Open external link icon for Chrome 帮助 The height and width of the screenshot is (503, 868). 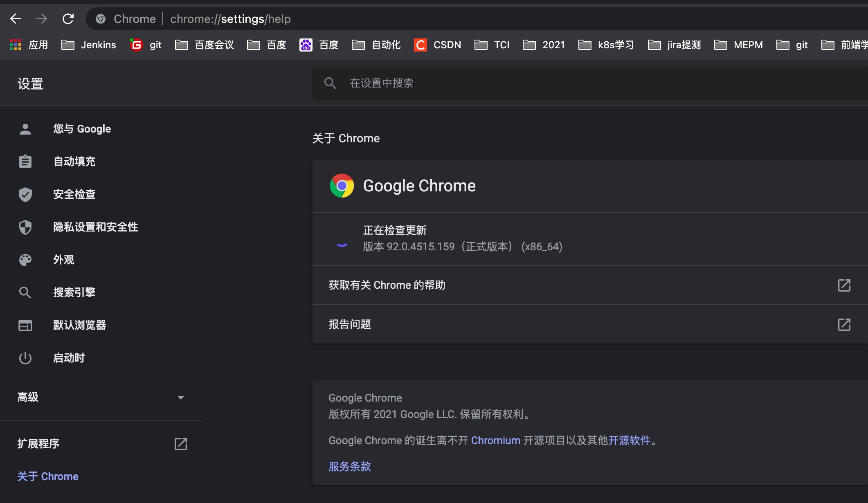pos(844,285)
